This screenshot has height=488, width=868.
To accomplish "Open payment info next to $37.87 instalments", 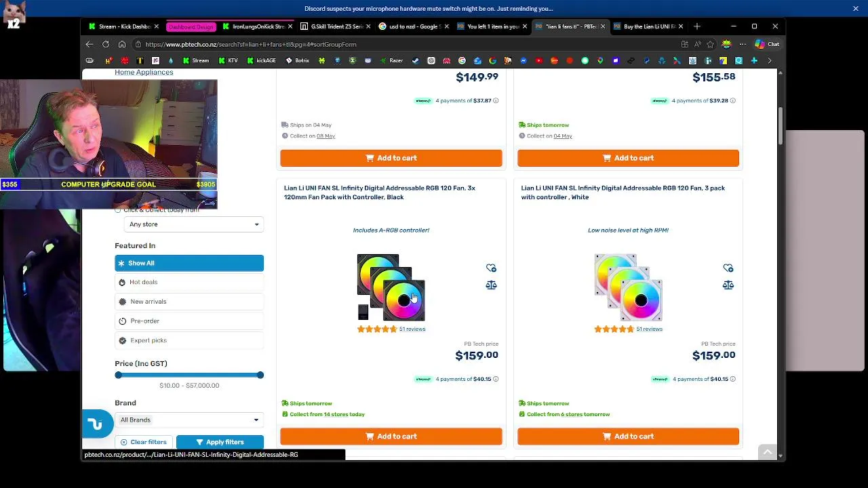I will [x=496, y=101].
